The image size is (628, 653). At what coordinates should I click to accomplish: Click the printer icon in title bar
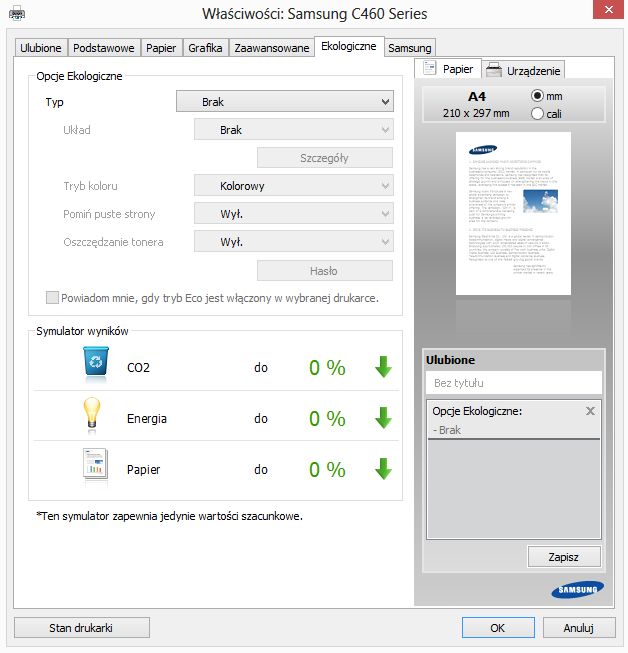pos(17,14)
